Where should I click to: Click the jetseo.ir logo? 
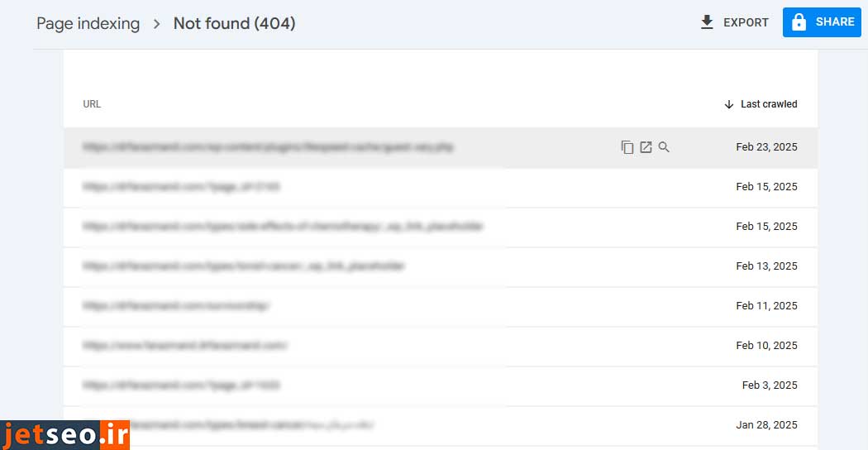pyautogui.click(x=64, y=433)
